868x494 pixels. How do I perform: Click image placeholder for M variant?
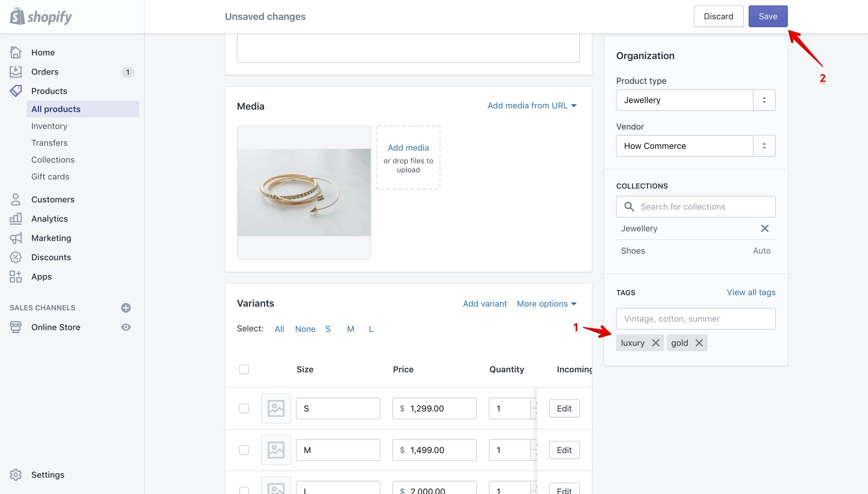pyautogui.click(x=276, y=450)
